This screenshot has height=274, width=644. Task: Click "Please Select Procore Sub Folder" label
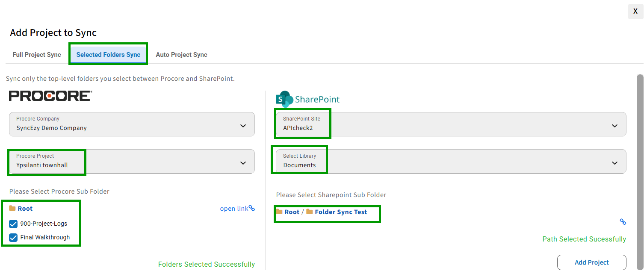[59, 192]
